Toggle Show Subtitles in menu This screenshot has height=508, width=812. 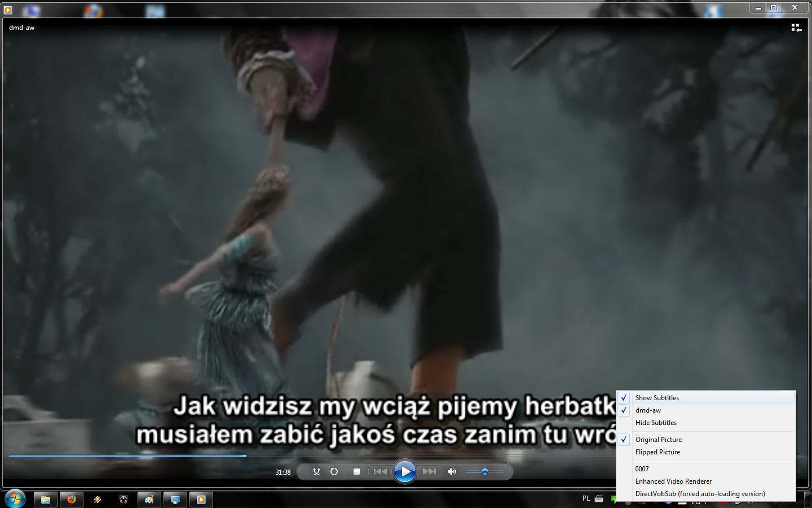(x=706, y=398)
